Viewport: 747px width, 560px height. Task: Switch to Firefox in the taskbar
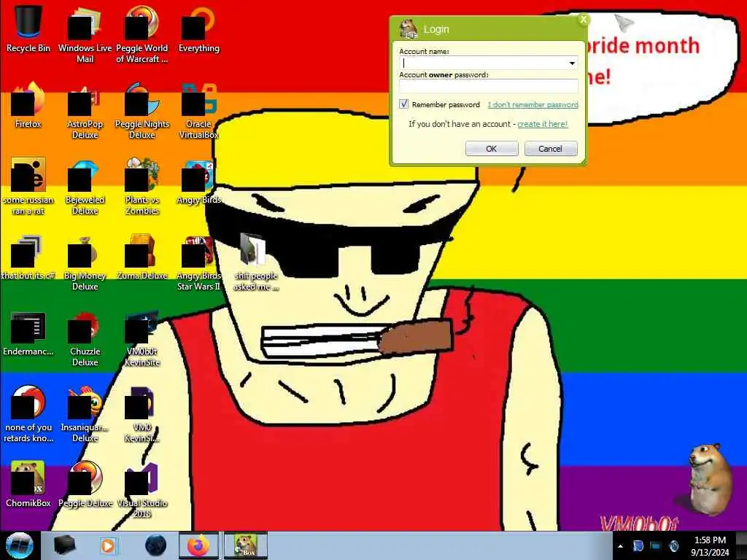point(198,545)
